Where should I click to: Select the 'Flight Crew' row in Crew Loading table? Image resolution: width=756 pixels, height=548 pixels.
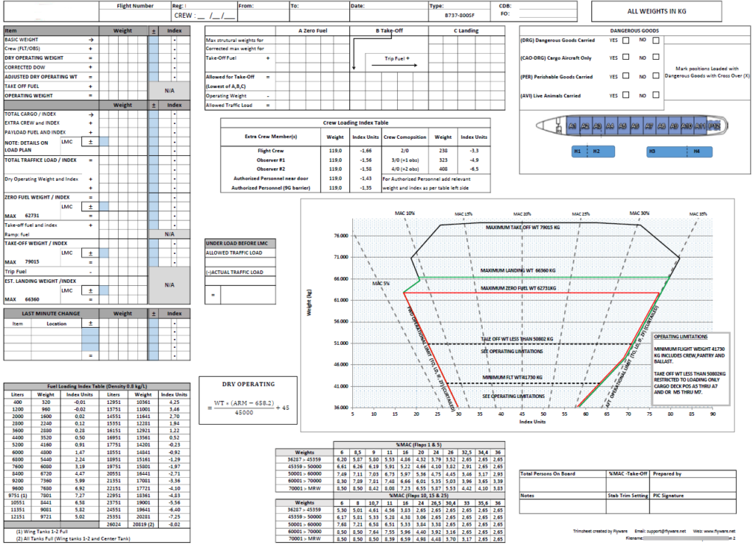[355, 151]
